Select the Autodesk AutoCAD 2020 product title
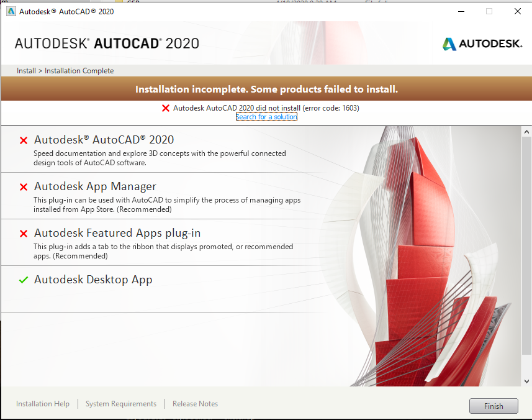 pos(104,140)
